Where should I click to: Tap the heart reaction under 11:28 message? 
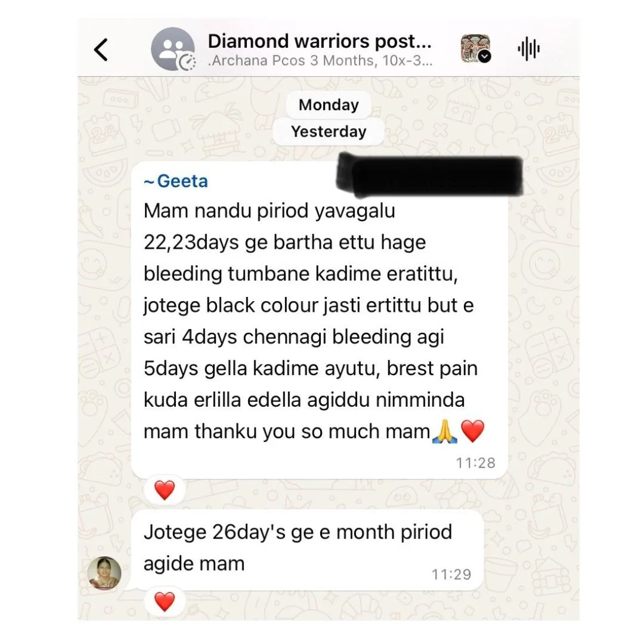pyautogui.click(x=165, y=490)
